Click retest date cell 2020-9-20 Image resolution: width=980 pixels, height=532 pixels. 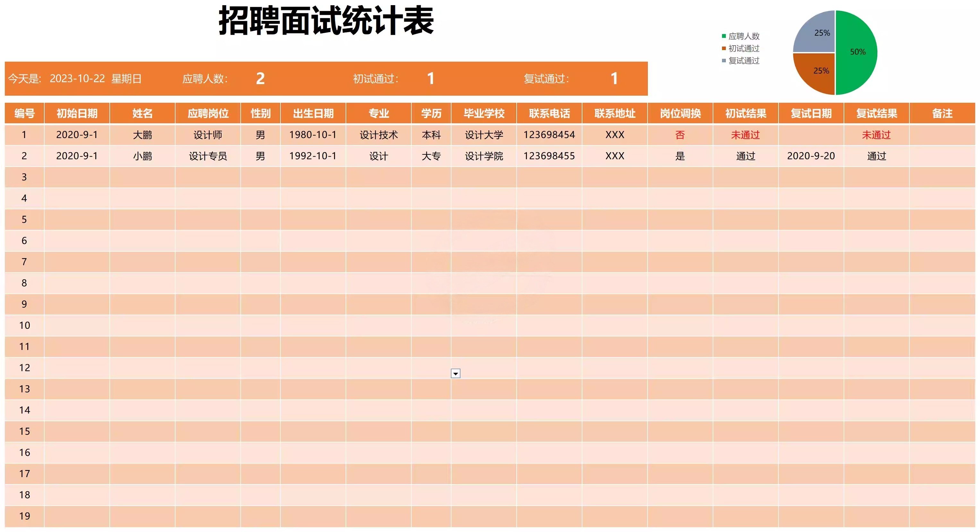(x=811, y=156)
